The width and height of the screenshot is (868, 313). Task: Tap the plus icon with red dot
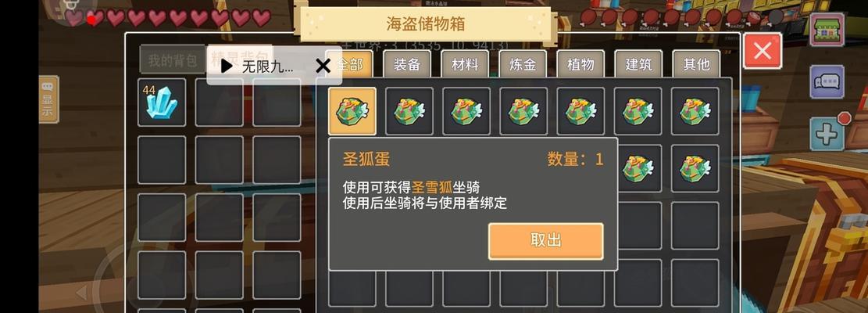(x=827, y=134)
